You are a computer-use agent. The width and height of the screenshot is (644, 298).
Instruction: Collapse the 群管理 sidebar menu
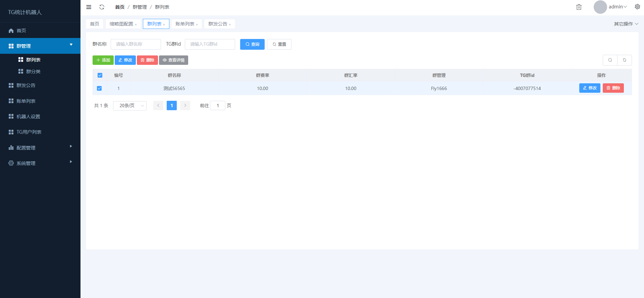[x=40, y=46]
